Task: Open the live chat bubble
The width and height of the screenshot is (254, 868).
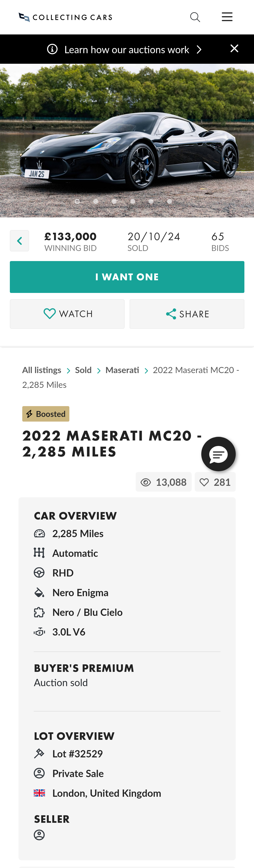Action: click(218, 454)
